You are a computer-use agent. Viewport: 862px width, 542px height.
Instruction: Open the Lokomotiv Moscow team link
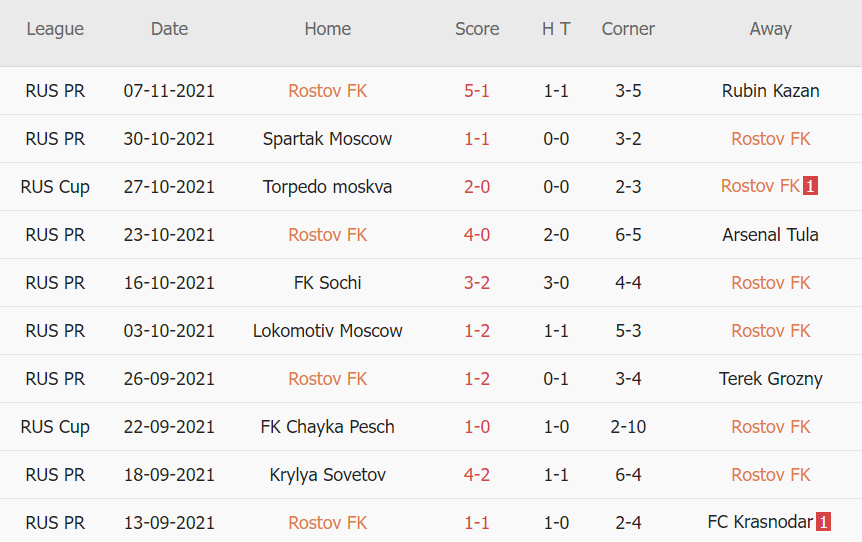point(327,331)
